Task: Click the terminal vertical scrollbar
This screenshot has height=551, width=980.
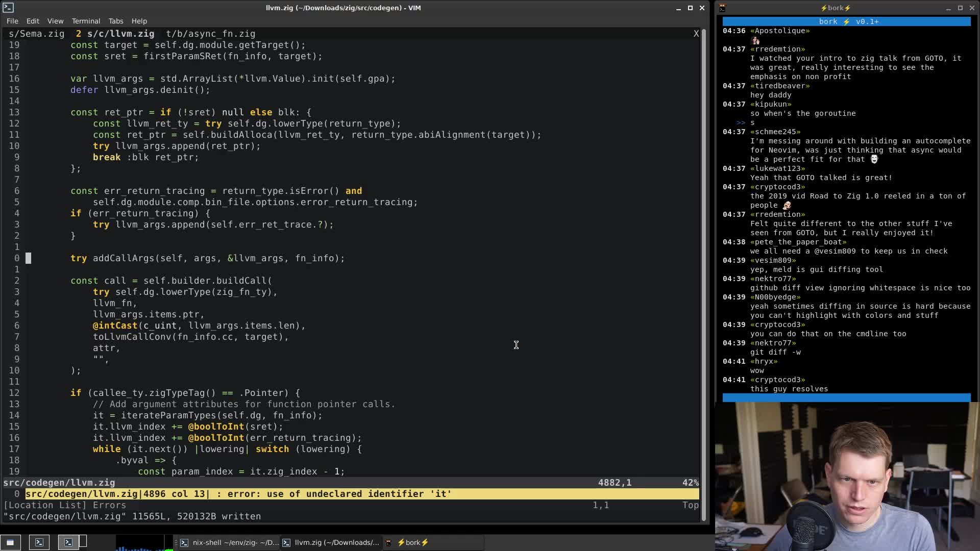Action: point(704,275)
